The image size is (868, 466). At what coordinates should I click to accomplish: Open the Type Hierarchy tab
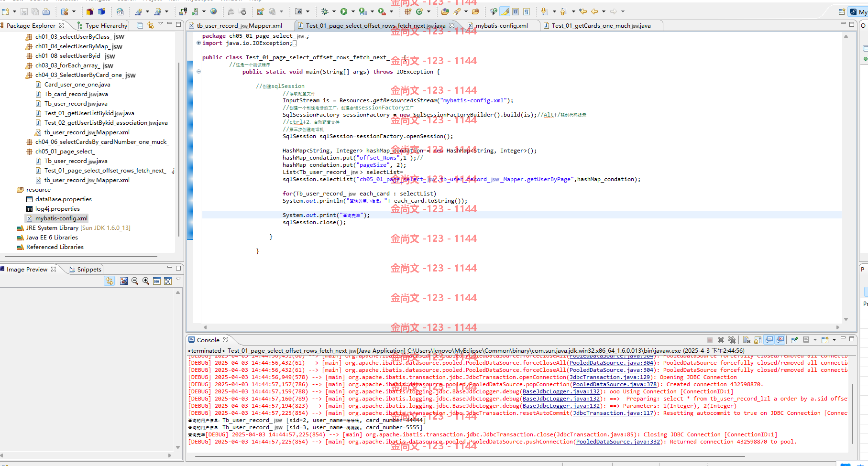click(x=102, y=26)
